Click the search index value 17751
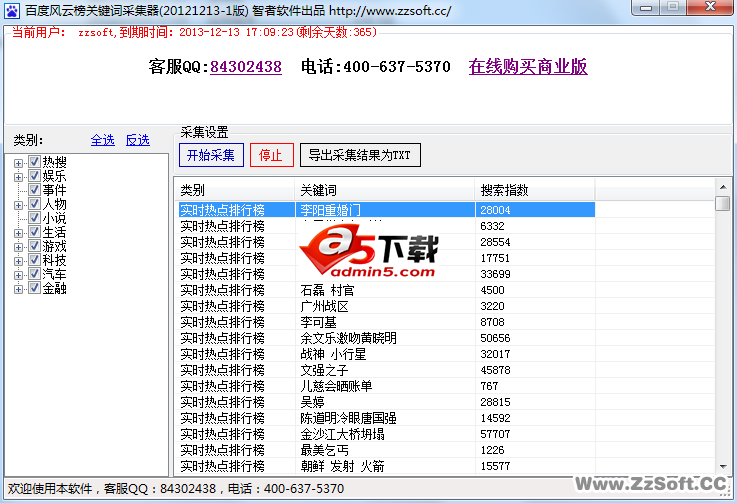Screen dimensions: 737x503 pyautogui.click(x=495, y=258)
